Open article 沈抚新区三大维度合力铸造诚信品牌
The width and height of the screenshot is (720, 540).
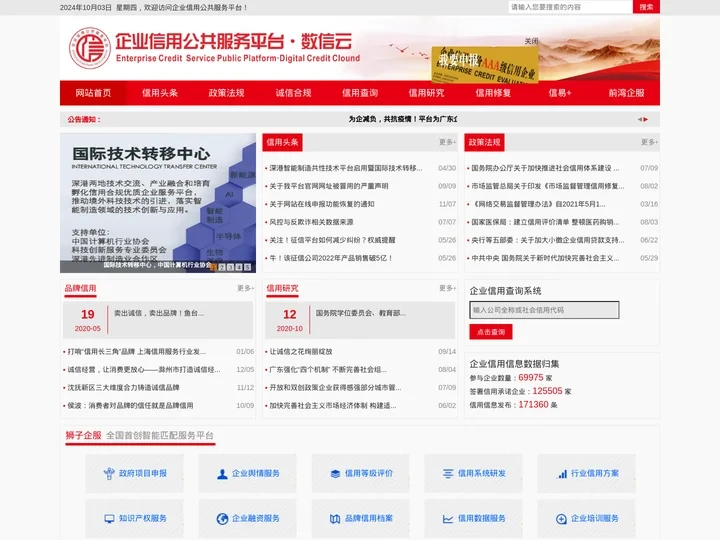coord(123,388)
